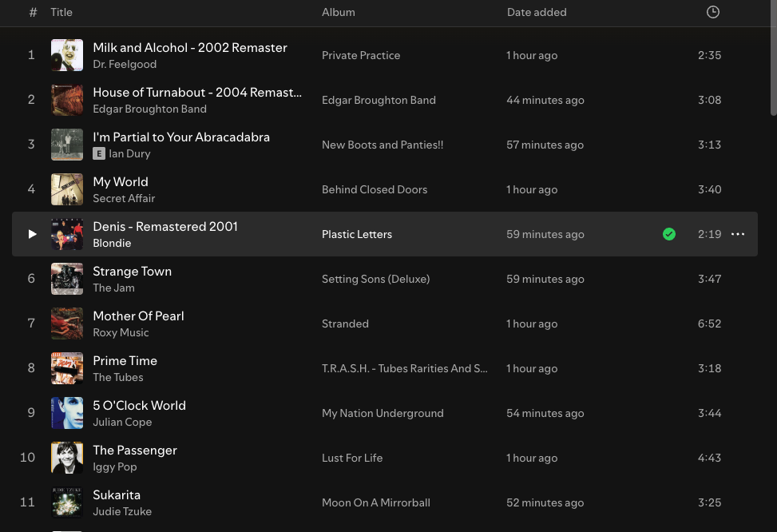Viewport: 777px width, 532px height.
Task: Click 5 O'Clock World cover art thumbnail
Action: point(67,413)
